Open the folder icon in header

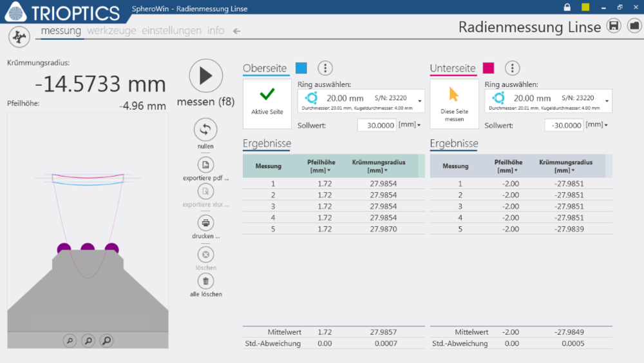[634, 26]
